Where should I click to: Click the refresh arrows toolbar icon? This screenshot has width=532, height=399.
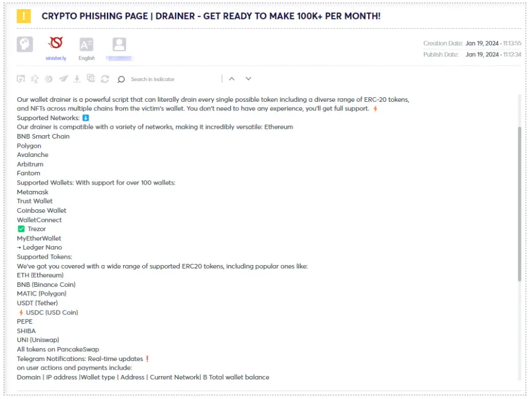105,79
